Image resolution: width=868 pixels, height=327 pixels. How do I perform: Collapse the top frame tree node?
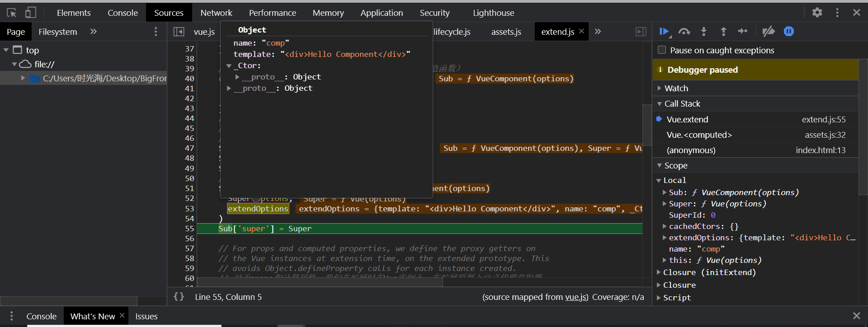[x=6, y=50]
